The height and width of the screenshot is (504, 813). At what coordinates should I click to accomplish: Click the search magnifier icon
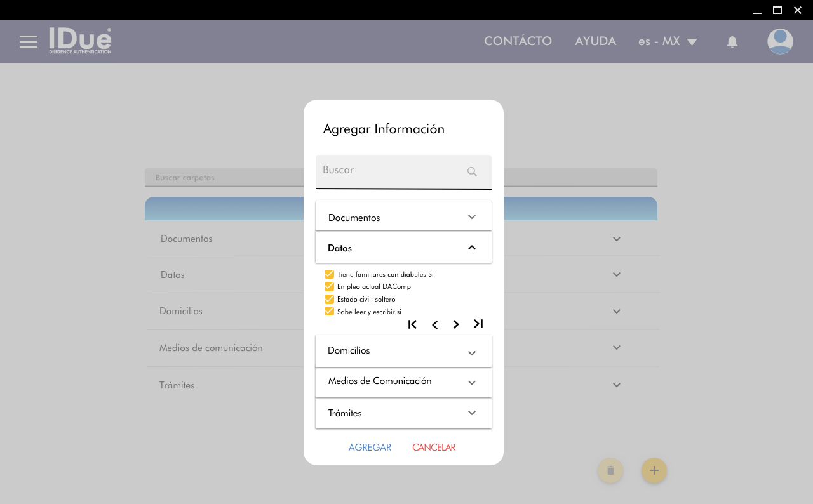472,171
